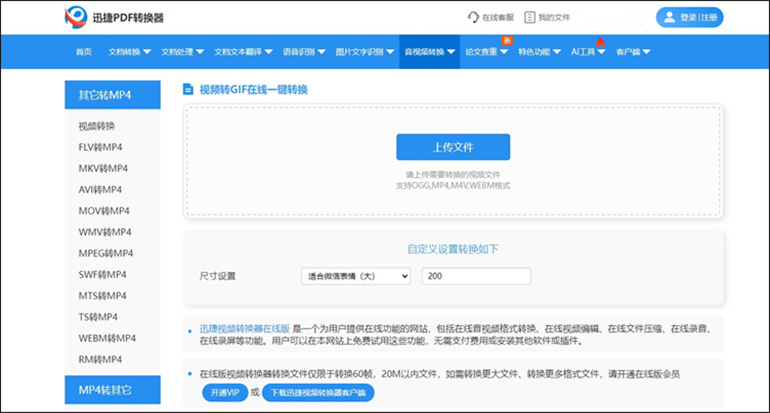Choose SWF转MP4 in the sidebar
This screenshot has height=413, width=770.
(103, 275)
